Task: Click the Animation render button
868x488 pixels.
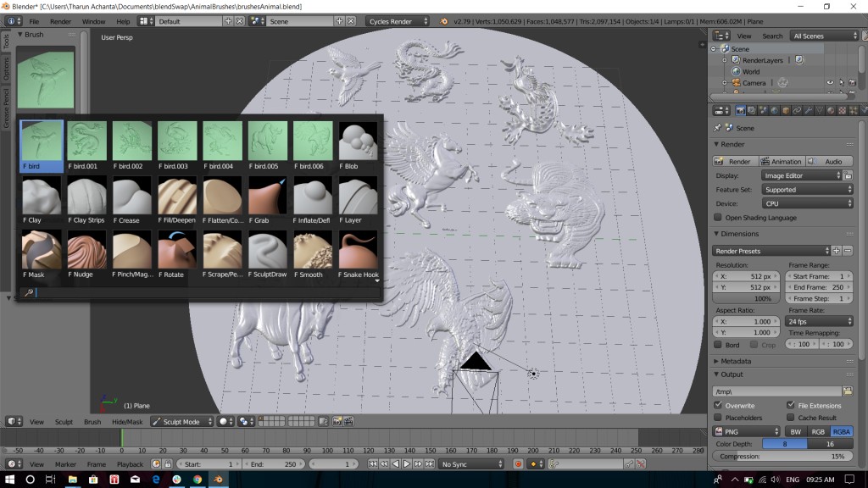Action: 780,160
